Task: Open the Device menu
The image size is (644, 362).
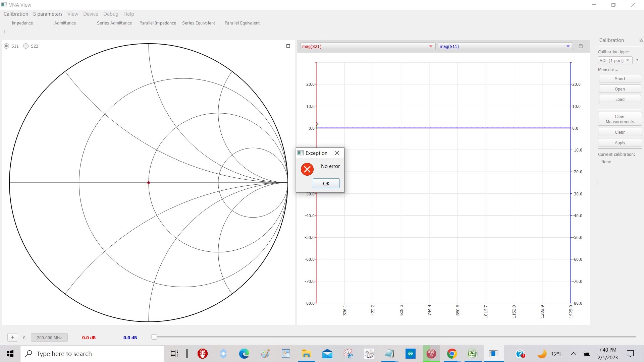Action: click(x=91, y=14)
